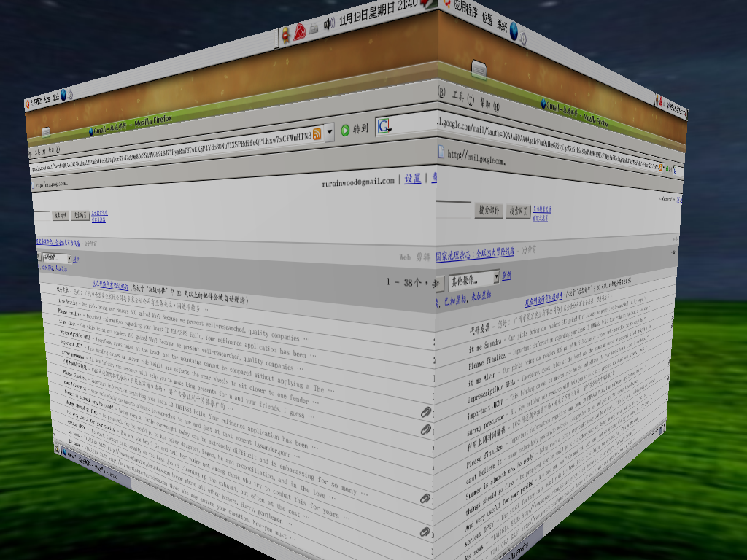The height and width of the screenshot is (560, 747).
Task: Click the page icon before http://mail.google.com tab
Action: click(441, 152)
